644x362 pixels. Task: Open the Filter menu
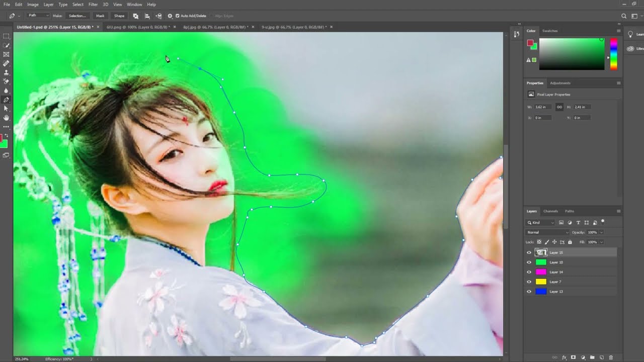coord(93,5)
